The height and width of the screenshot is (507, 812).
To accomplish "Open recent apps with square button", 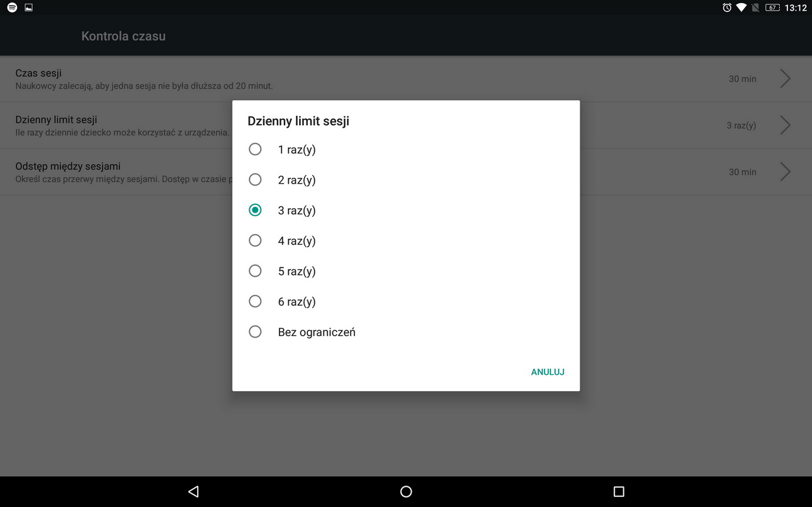I will click(618, 491).
